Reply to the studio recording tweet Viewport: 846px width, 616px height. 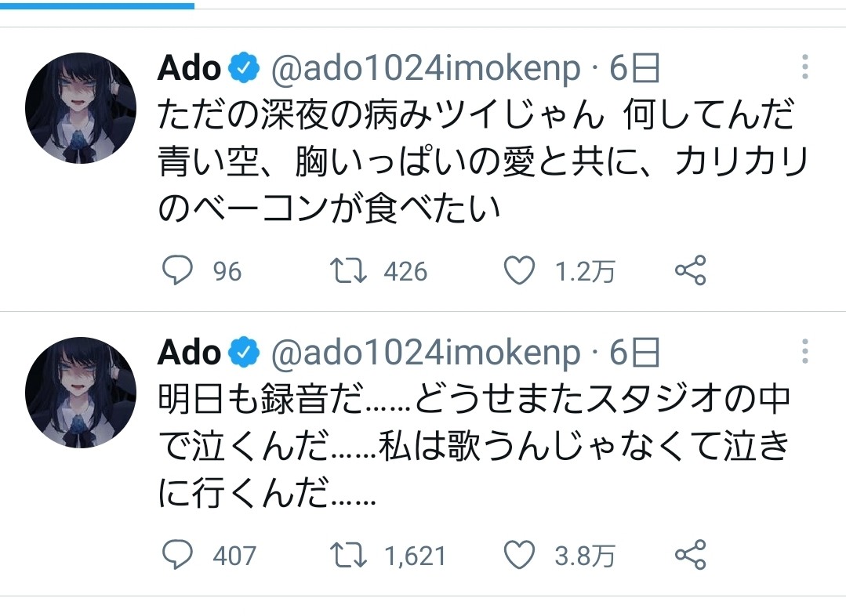177,556
